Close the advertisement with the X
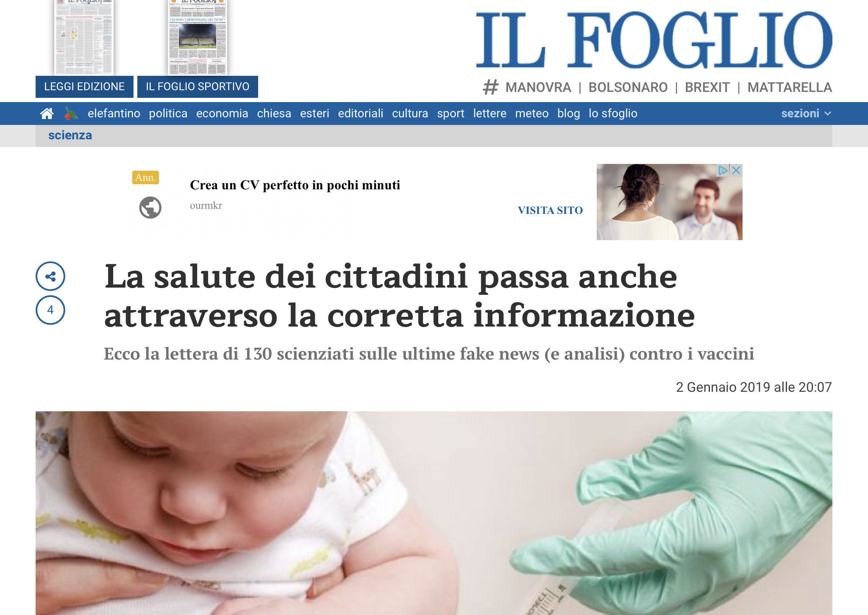This screenshot has width=868, height=615. tap(736, 170)
